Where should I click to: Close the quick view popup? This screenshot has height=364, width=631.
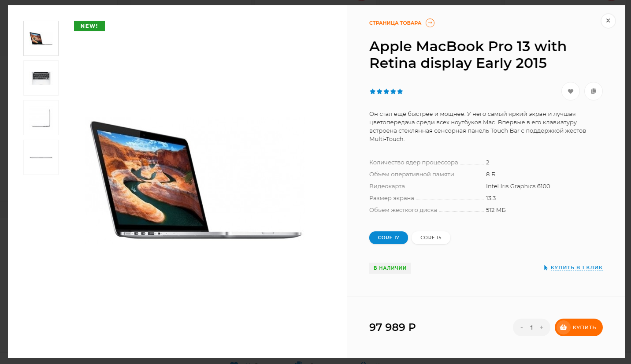point(608,21)
